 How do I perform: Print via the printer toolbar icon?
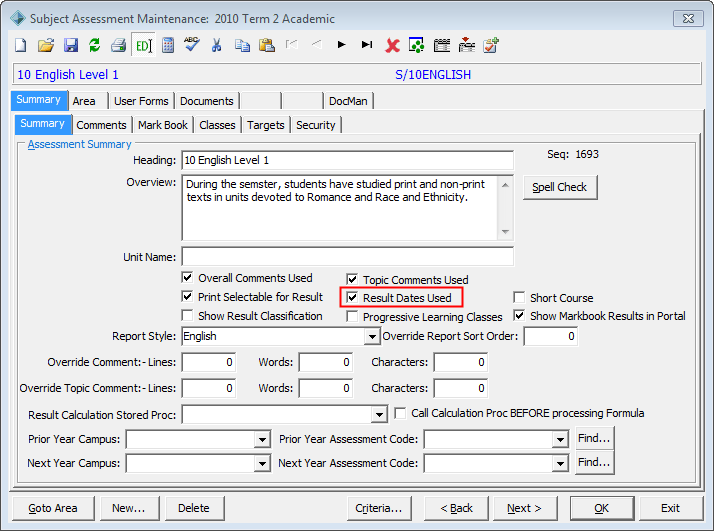(119, 45)
